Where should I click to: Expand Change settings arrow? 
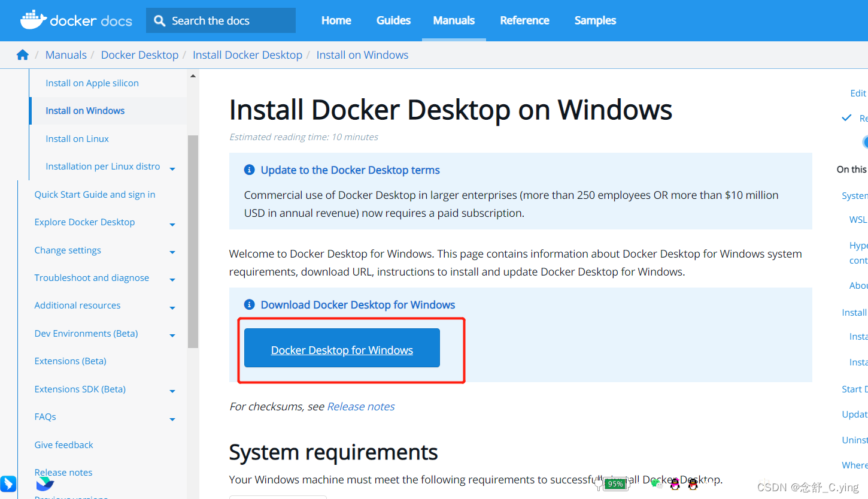click(x=172, y=253)
